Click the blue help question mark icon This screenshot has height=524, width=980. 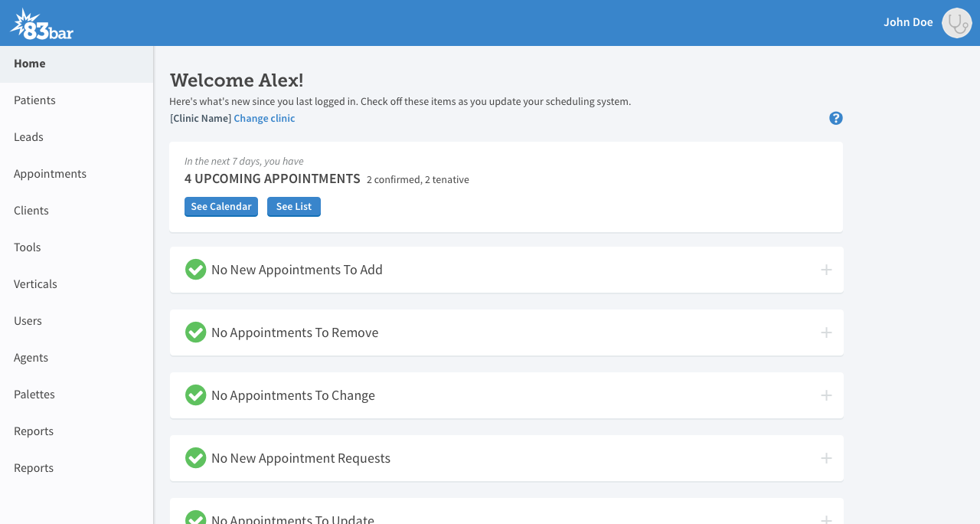coord(836,118)
